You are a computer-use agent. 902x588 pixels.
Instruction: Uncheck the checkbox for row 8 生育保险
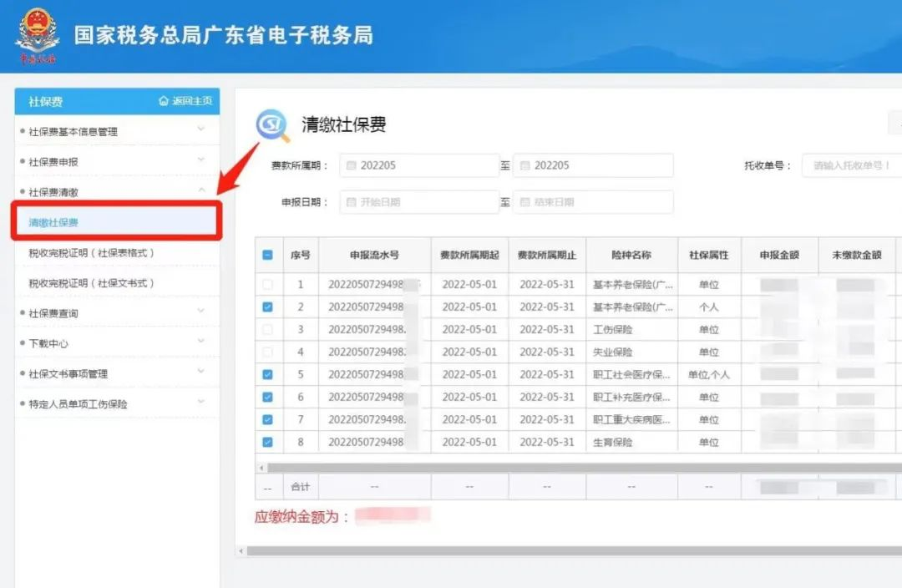(x=267, y=442)
